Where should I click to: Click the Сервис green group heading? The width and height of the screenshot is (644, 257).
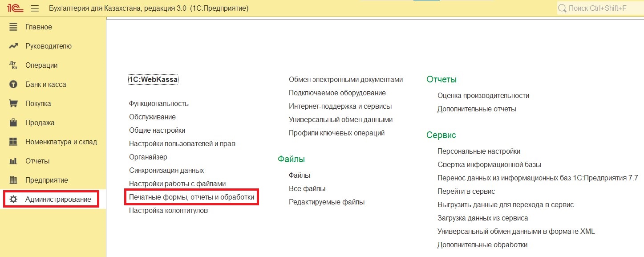tap(441, 135)
